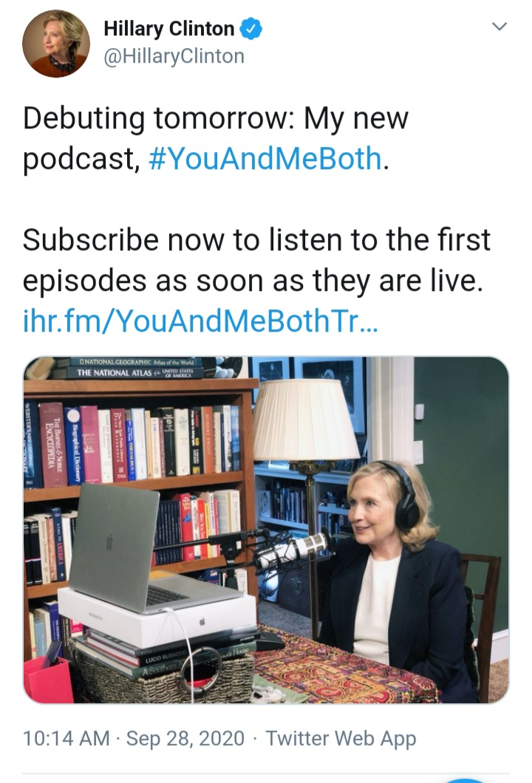
Task: Click the "Subscribe now to listen" paragraph
Action: point(256,260)
